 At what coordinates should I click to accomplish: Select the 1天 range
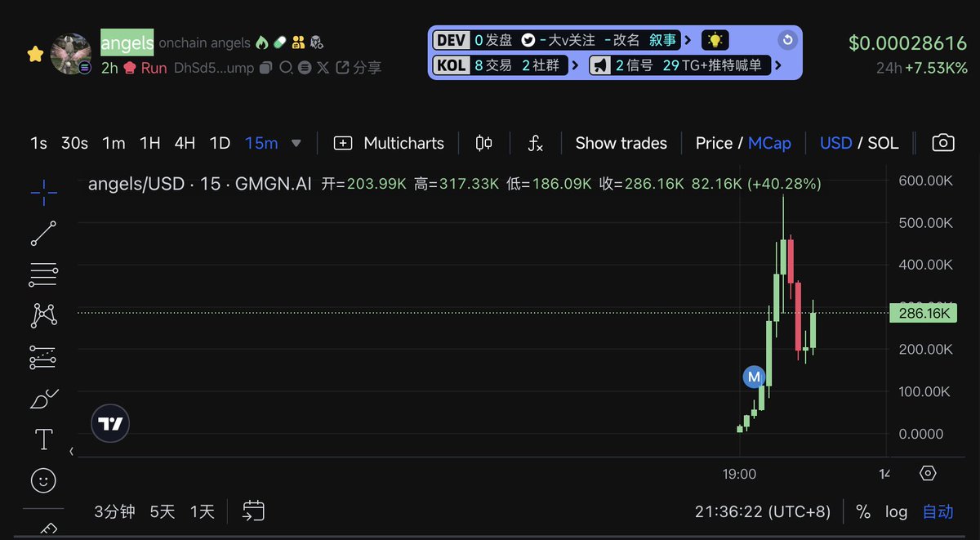pyautogui.click(x=203, y=511)
